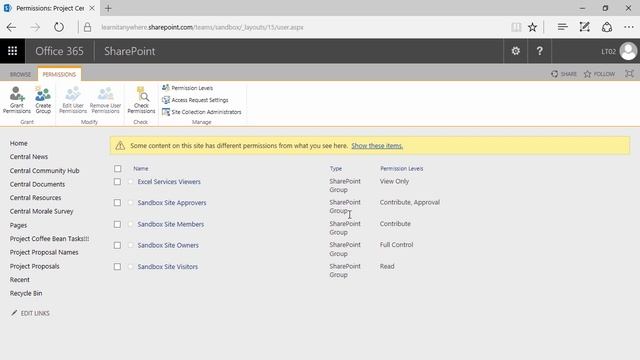Open Site Collection Administrators
The image size is (640, 360).
[202, 112]
